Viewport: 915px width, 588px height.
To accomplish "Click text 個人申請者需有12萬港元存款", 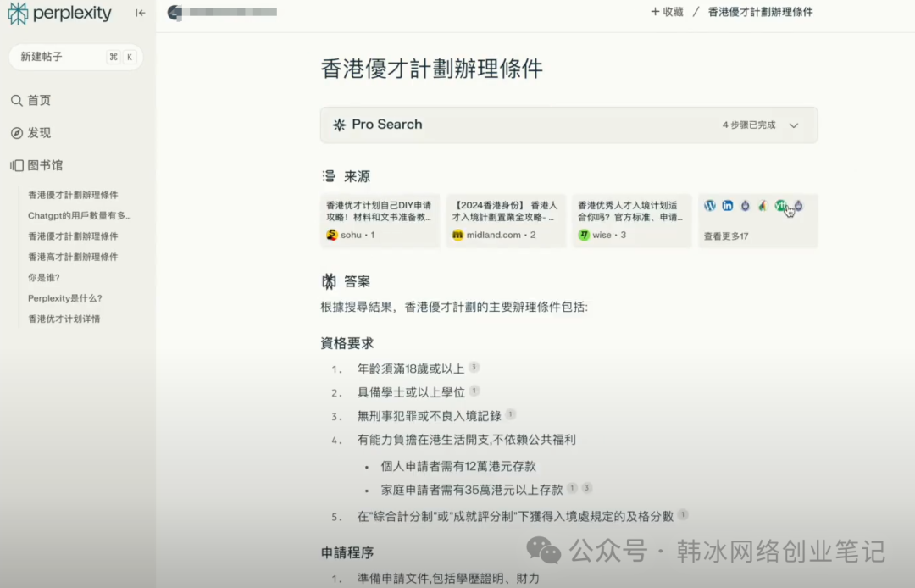I will click(458, 466).
